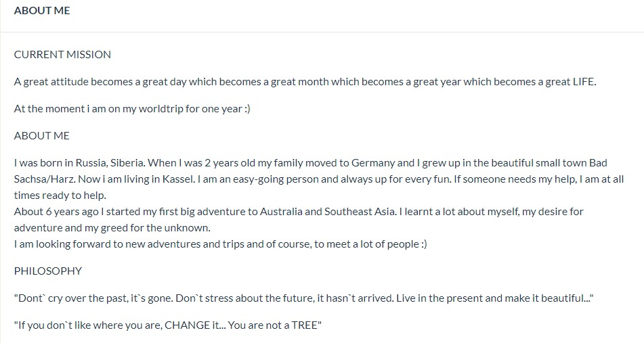The image size is (644, 343).
Task: Click the Dont cry over the past quote
Action: coord(304,298)
